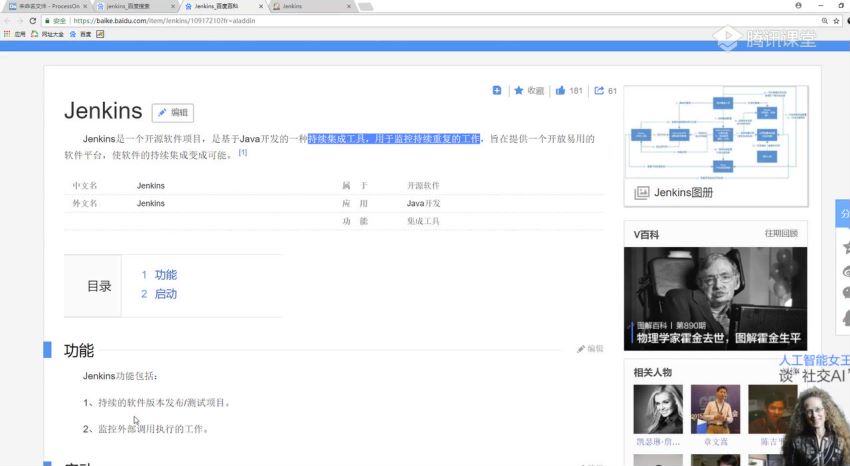Viewport: 850px width, 466px height.
Task: Click the green secure lock icon
Action: (x=48, y=21)
